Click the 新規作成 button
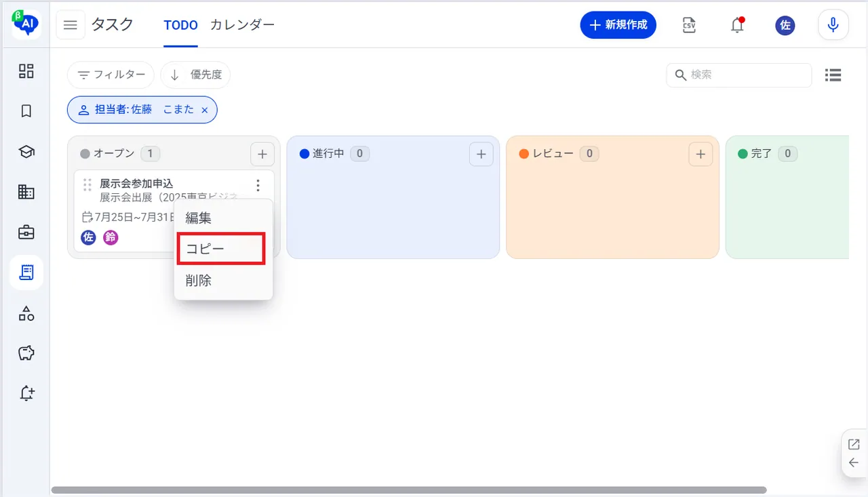Image resolution: width=868 pixels, height=497 pixels. point(618,26)
